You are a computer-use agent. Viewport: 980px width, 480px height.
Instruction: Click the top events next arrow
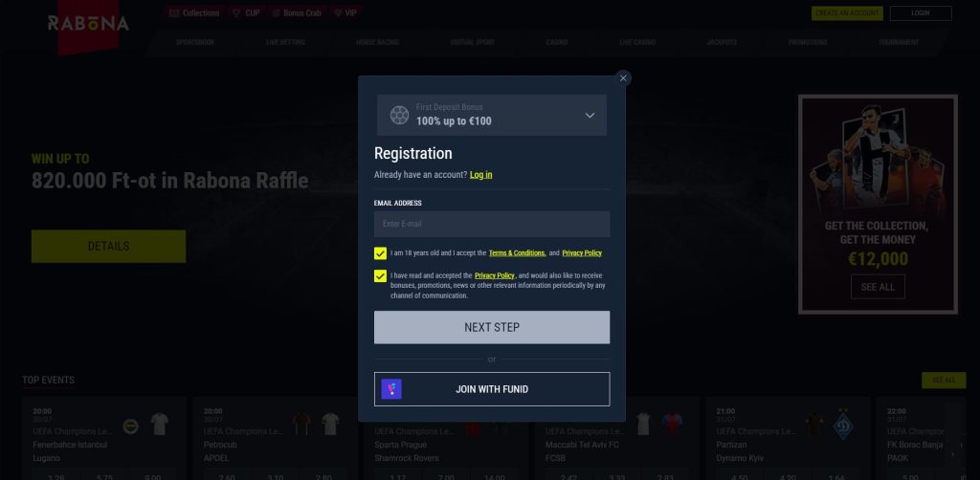952,454
